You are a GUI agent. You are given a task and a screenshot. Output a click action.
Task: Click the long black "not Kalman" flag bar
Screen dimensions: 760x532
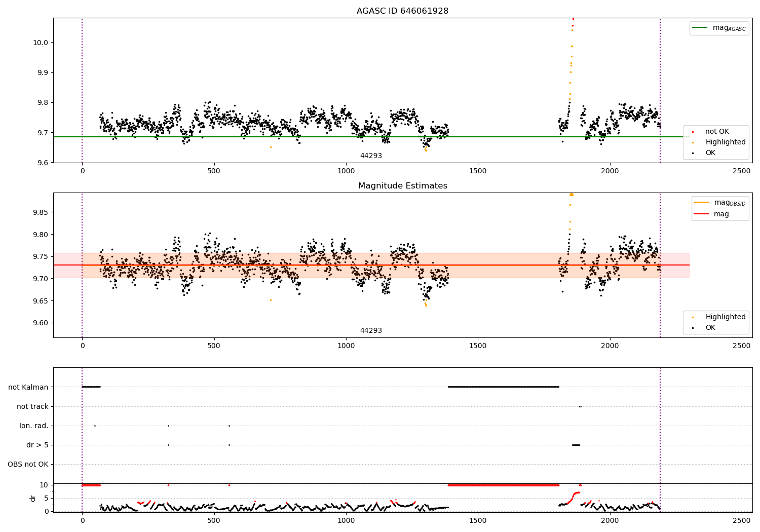[x=504, y=387]
